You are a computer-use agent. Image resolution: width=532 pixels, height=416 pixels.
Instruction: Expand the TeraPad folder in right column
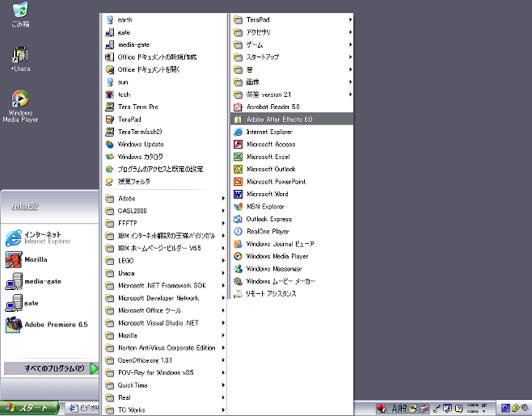tap(292, 19)
